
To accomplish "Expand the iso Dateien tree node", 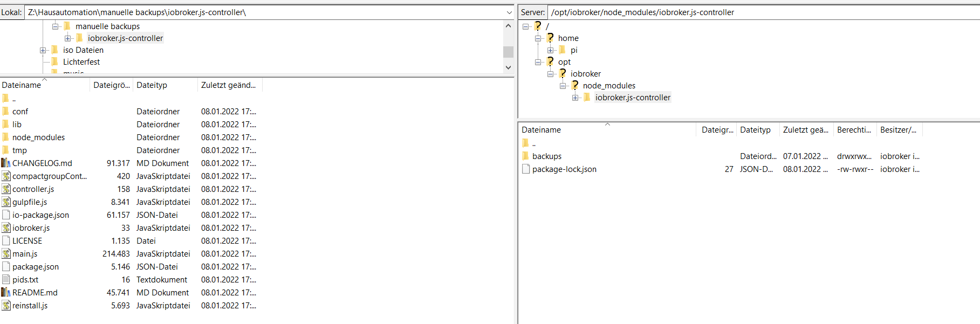I will [x=43, y=50].
